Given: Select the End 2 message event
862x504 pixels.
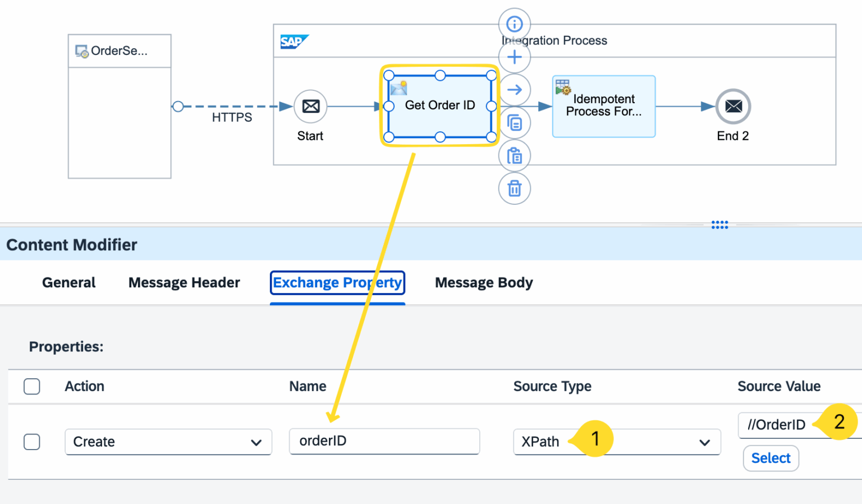Looking at the screenshot, I should coord(733,107).
